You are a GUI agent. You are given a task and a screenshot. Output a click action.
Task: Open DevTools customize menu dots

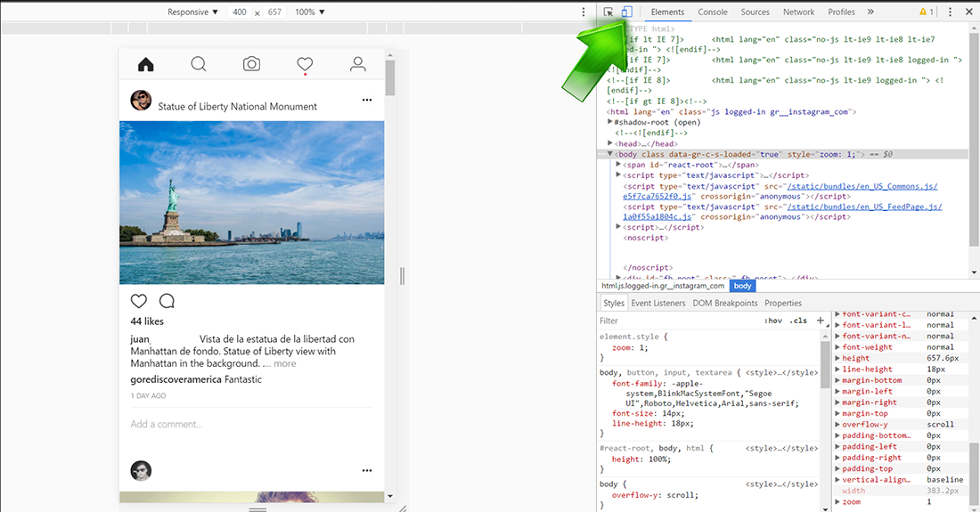click(950, 12)
